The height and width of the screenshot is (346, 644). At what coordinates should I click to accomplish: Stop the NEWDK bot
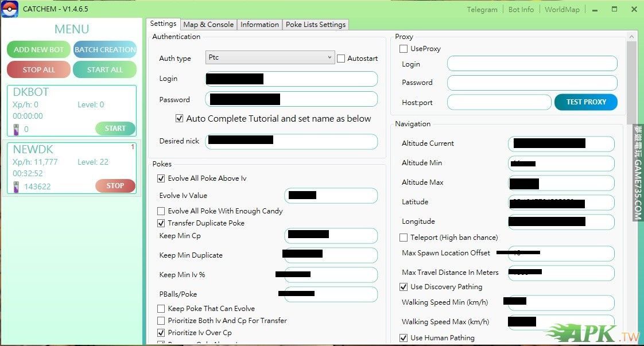pos(115,186)
